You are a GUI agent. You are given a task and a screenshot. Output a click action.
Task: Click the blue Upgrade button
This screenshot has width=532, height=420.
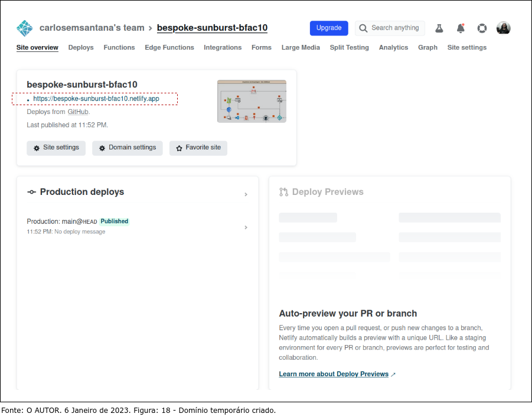pos(329,28)
